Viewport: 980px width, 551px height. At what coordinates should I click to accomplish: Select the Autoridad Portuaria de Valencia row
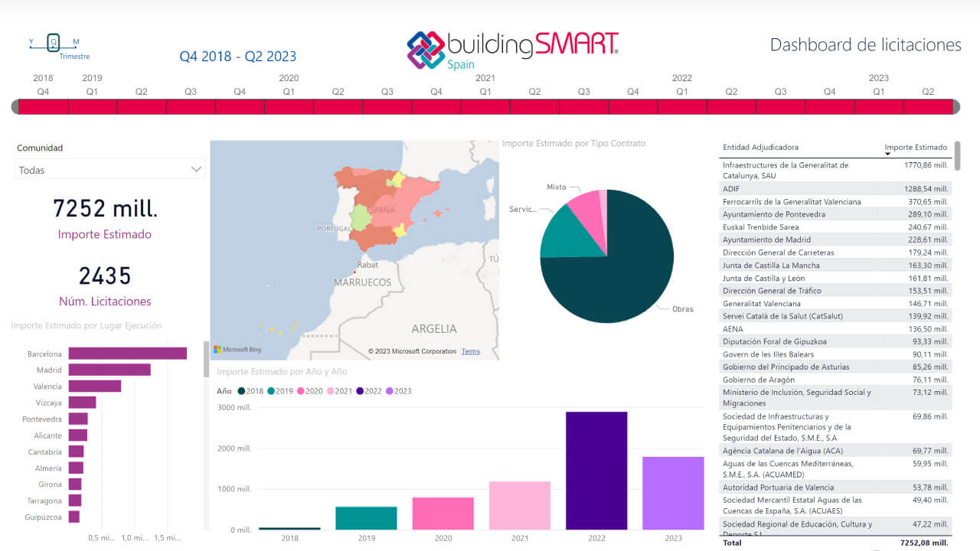pos(836,487)
